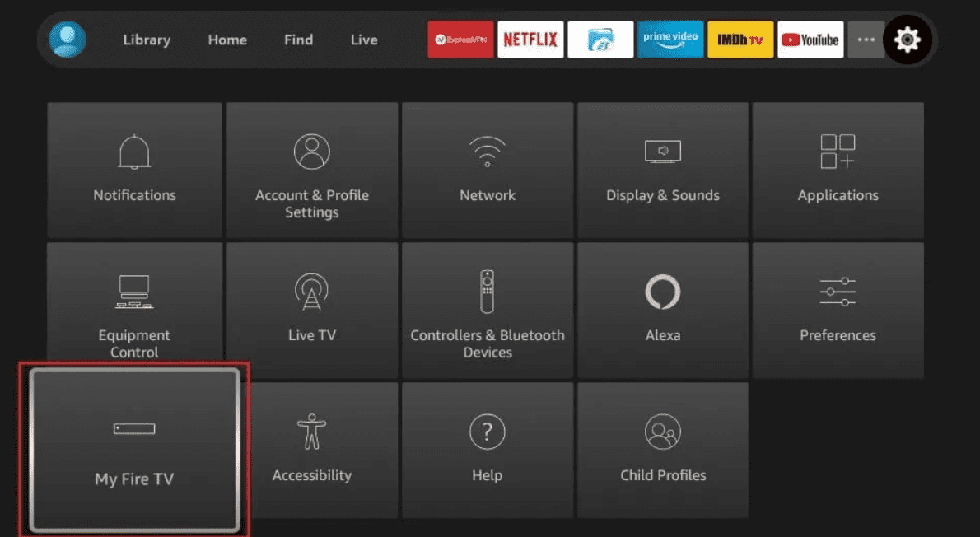Open Display & Sounds settings
Screen dimensions: 980x537
[663, 170]
